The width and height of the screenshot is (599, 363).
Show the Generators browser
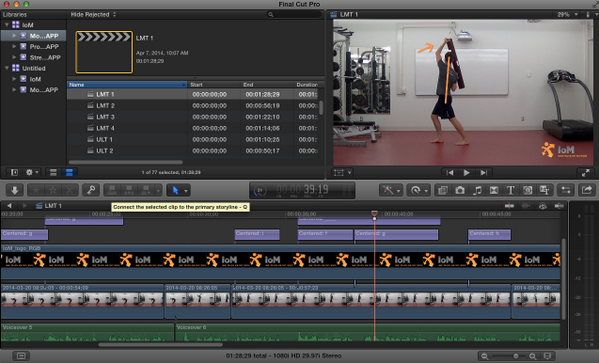[528, 190]
